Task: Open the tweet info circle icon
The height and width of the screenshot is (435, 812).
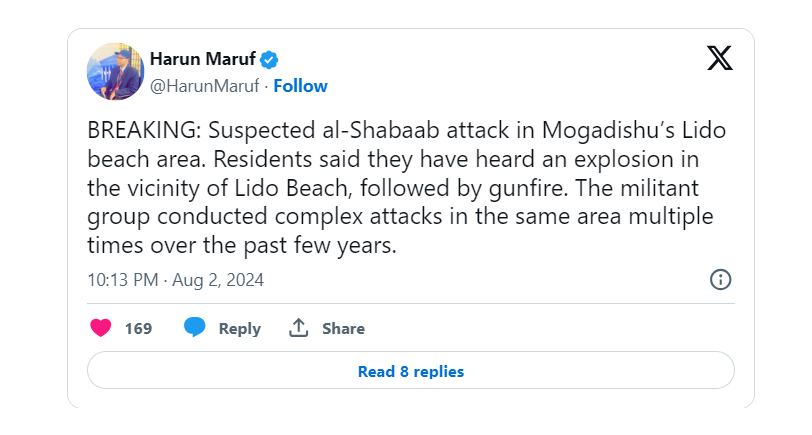Action: click(720, 280)
